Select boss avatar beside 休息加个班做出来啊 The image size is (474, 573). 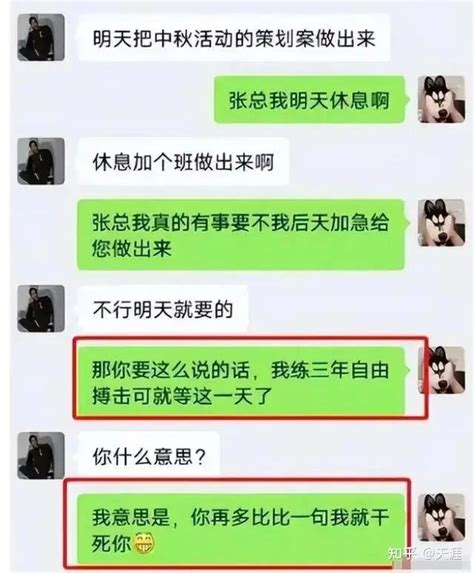pos(41,161)
